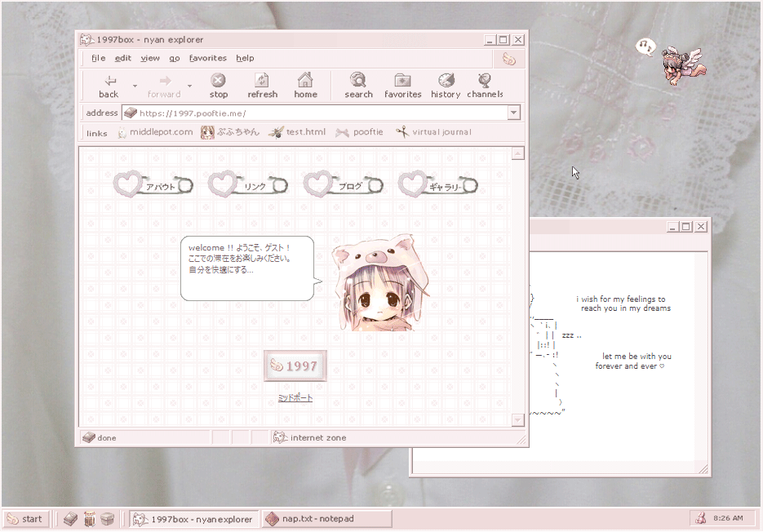Open the Favorites folder toolbar icon

click(402, 81)
